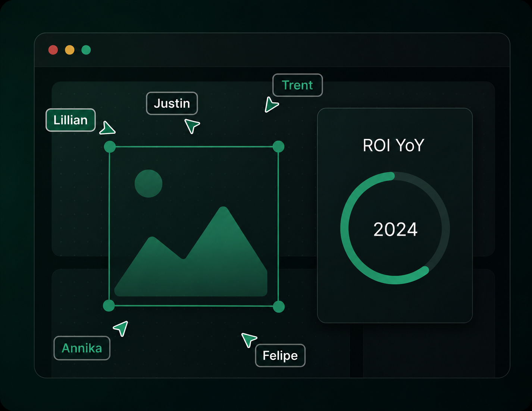Click the ROI YoY card title

[394, 145]
